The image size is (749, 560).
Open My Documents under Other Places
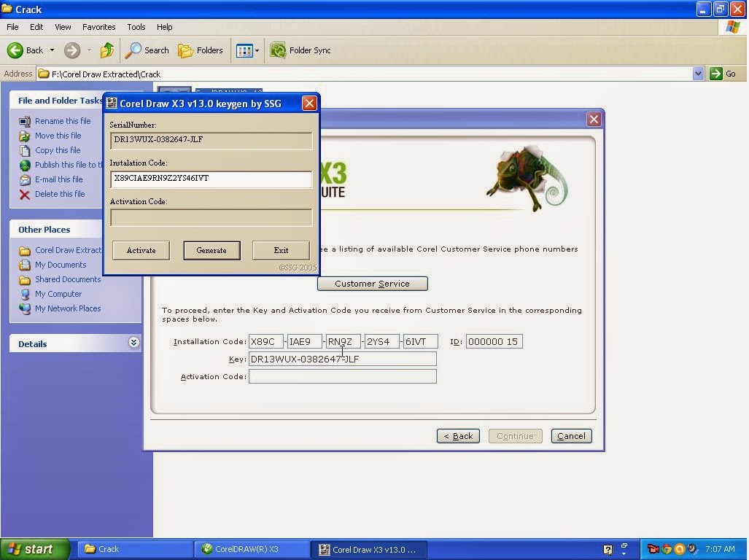53,265
